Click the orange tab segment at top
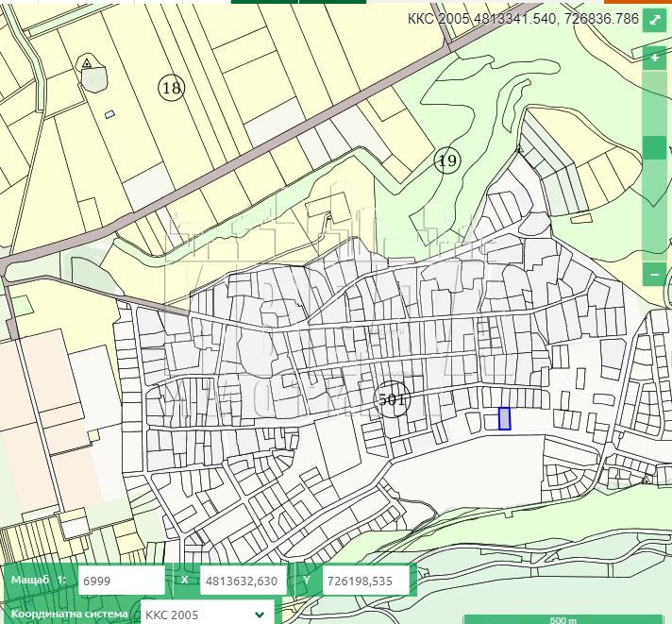Image resolution: width=672 pixels, height=624 pixels. (638, 2)
